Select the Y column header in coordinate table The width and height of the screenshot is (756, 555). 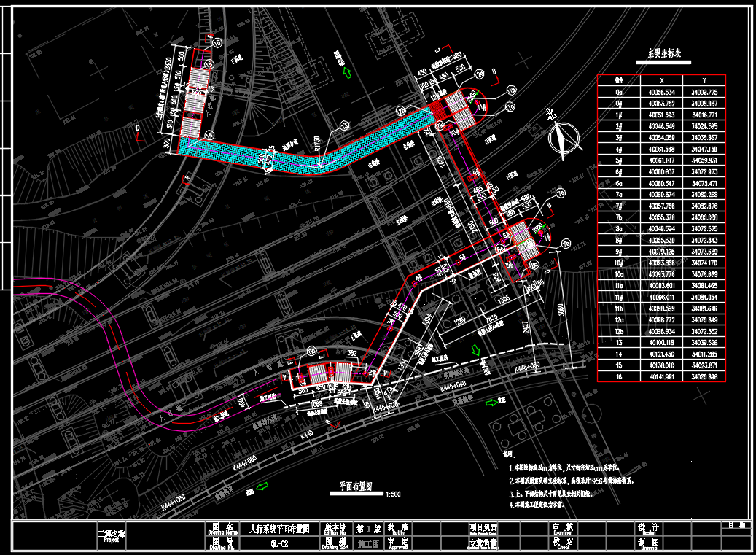704,80
